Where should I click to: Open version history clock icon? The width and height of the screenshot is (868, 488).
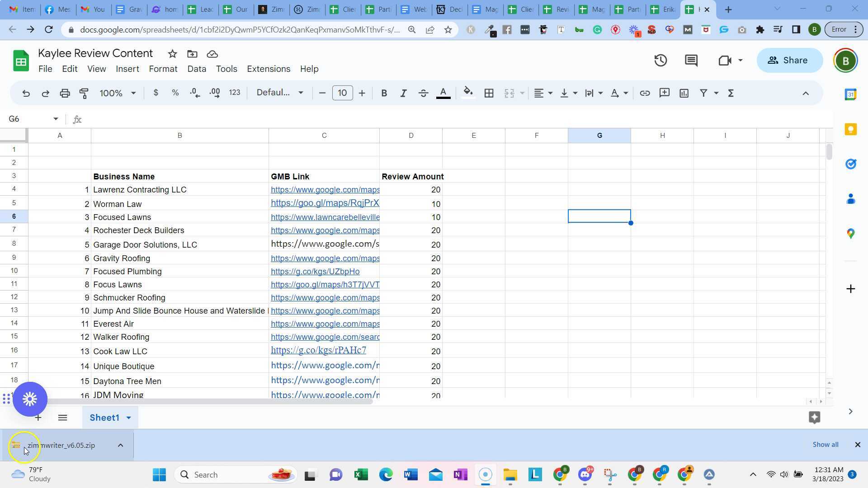click(660, 61)
